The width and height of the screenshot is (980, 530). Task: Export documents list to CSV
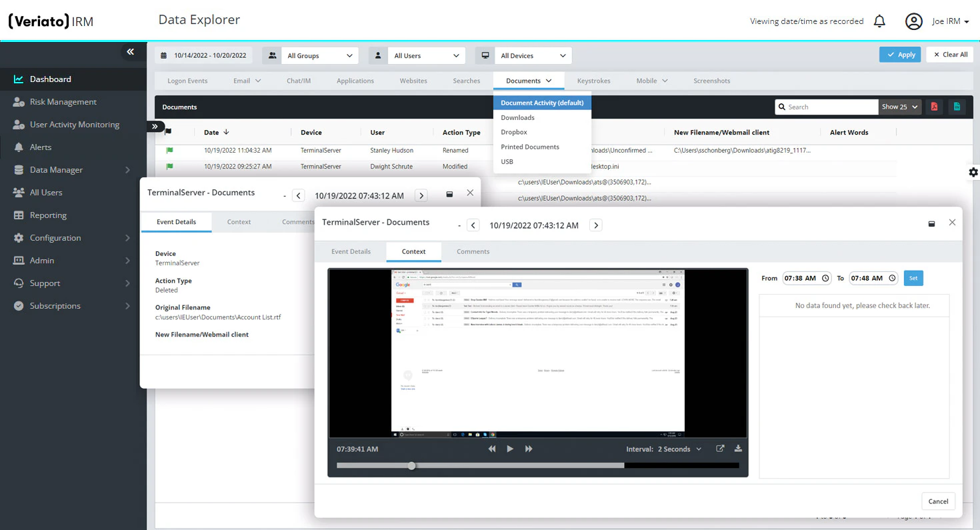pos(957,107)
